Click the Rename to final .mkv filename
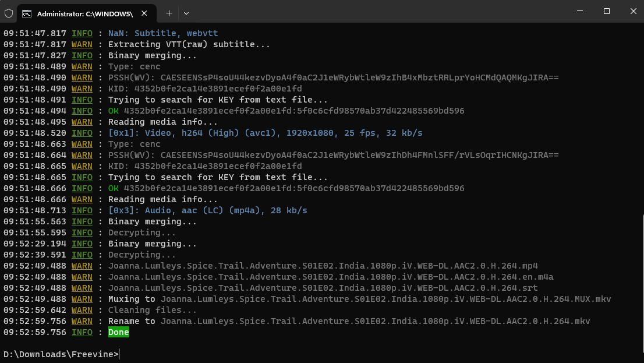Image resolution: width=644 pixels, height=363 pixels. [x=375, y=321]
